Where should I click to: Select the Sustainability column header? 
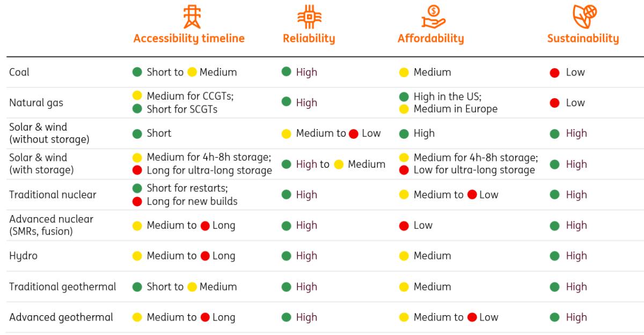click(x=583, y=39)
